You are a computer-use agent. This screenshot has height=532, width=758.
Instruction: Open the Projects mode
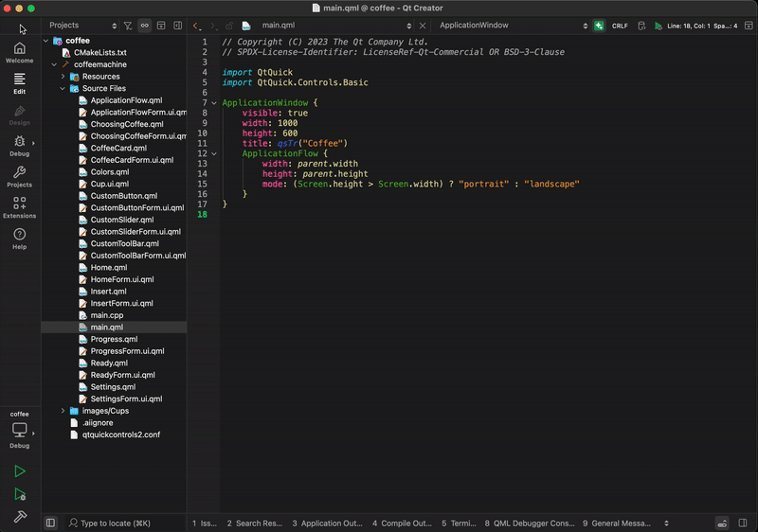tap(19, 176)
